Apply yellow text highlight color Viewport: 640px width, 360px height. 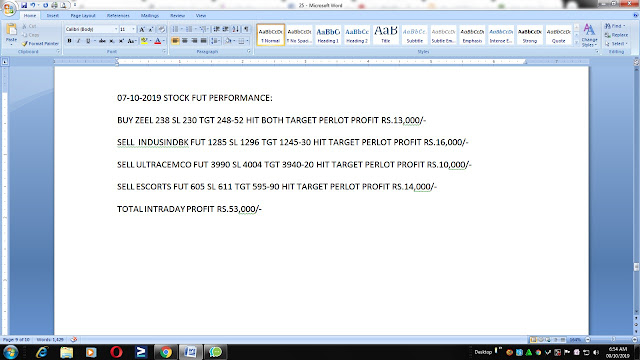[x=144, y=41]
